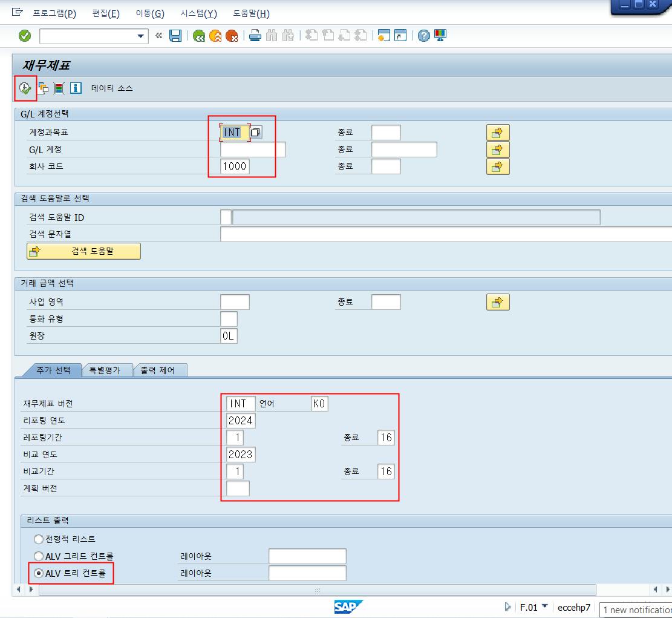Screen dimensions: 672x618
Task: Click the First Page icon
Action: tap(312, 35)
